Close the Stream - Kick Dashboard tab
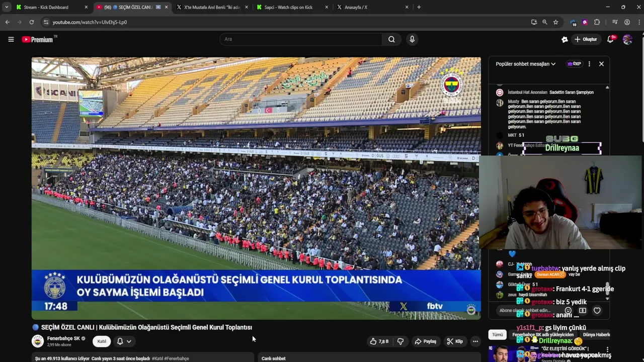The height and width of the screenshot is (362, 644). pos(86,7)
